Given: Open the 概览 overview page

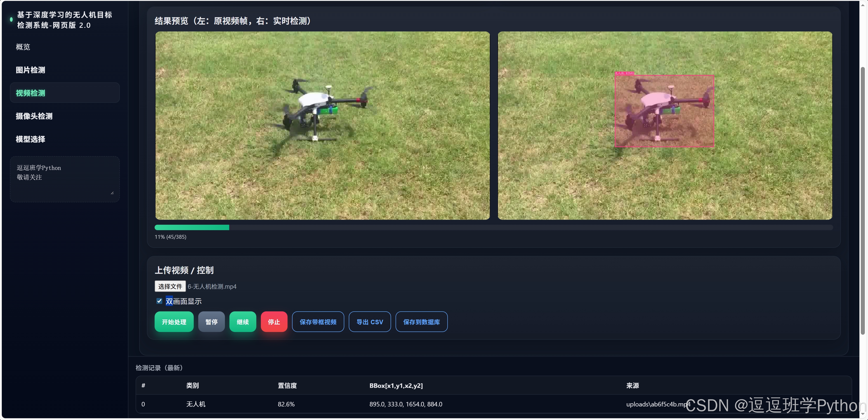Looking at the screenshot, I should tap(23, 47).
